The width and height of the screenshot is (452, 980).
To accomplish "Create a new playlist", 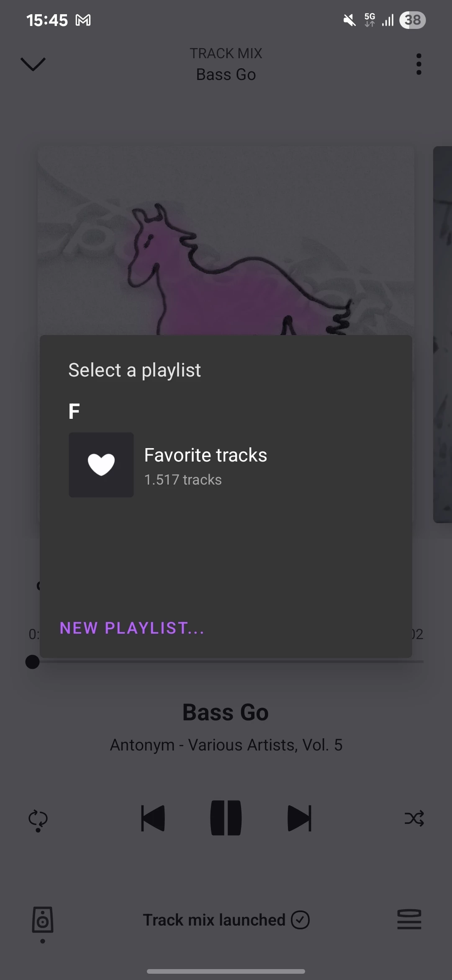I will coord(132,628).
